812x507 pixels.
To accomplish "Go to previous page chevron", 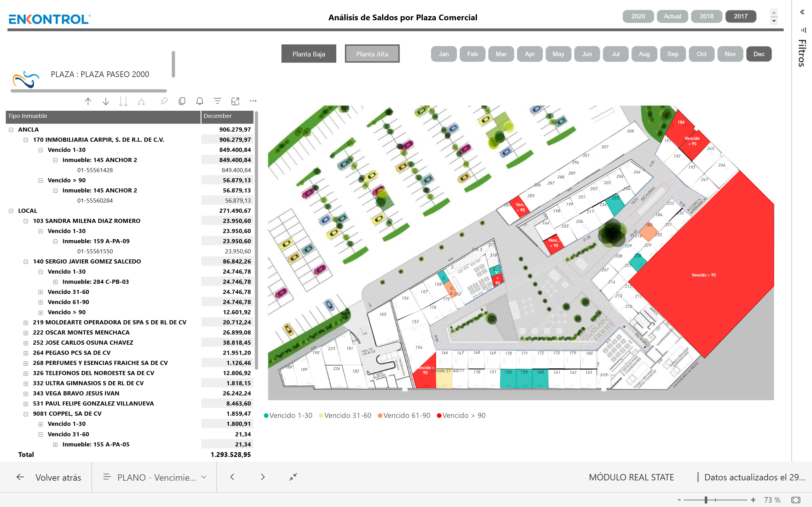I will 232,477.
